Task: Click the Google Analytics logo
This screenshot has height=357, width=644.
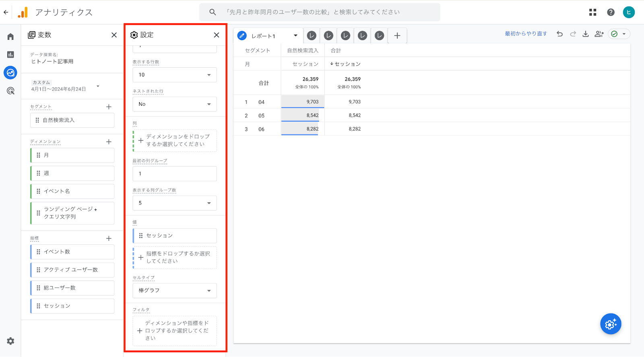Action: [x=23, y=12]
